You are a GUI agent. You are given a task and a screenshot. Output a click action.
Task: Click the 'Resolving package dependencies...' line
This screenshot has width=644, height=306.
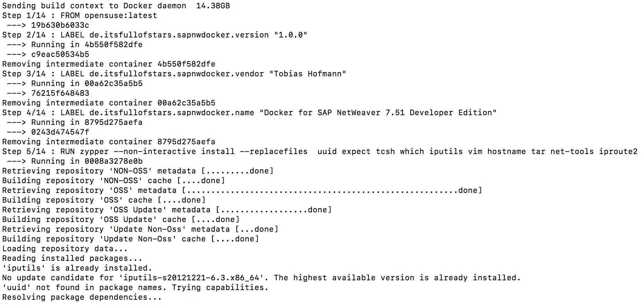point(82,297)
